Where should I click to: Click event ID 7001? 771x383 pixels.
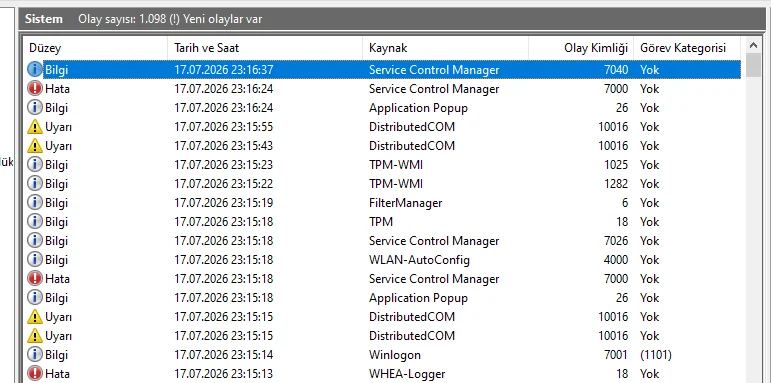[x=616, y=354]
